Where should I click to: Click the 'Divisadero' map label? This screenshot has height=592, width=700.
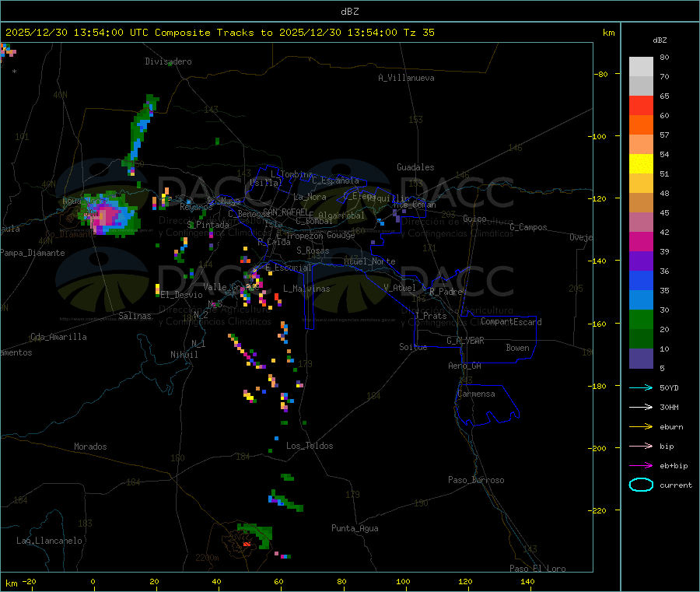168,61
